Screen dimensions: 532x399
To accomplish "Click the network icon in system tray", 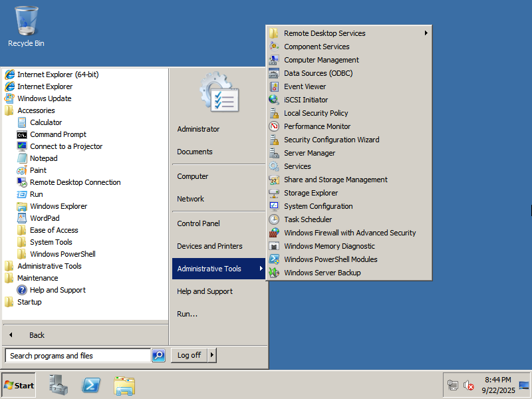I will point(453,385).
